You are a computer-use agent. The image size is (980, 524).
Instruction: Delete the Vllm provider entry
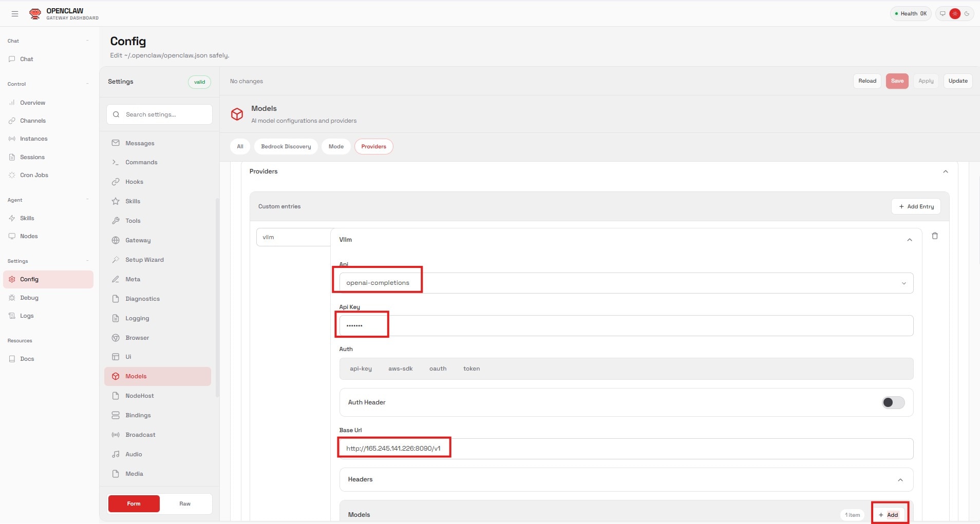[x=935, y=236]
